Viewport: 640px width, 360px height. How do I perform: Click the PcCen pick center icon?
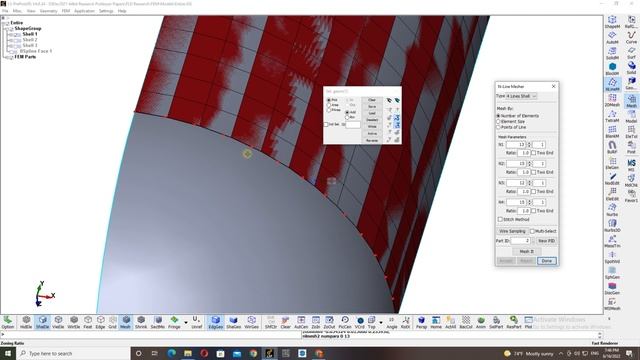click(345, 322)
